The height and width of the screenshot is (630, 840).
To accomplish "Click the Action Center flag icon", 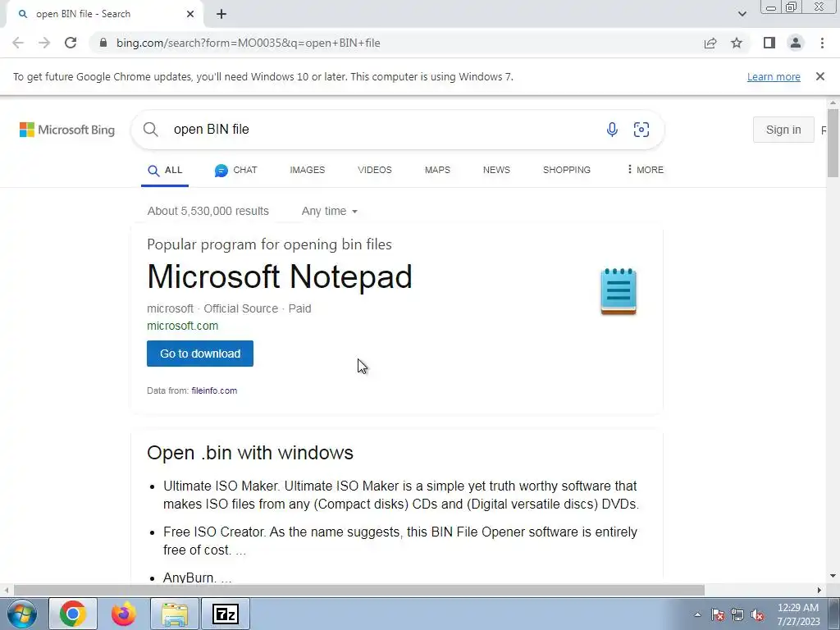I will 718,615.
